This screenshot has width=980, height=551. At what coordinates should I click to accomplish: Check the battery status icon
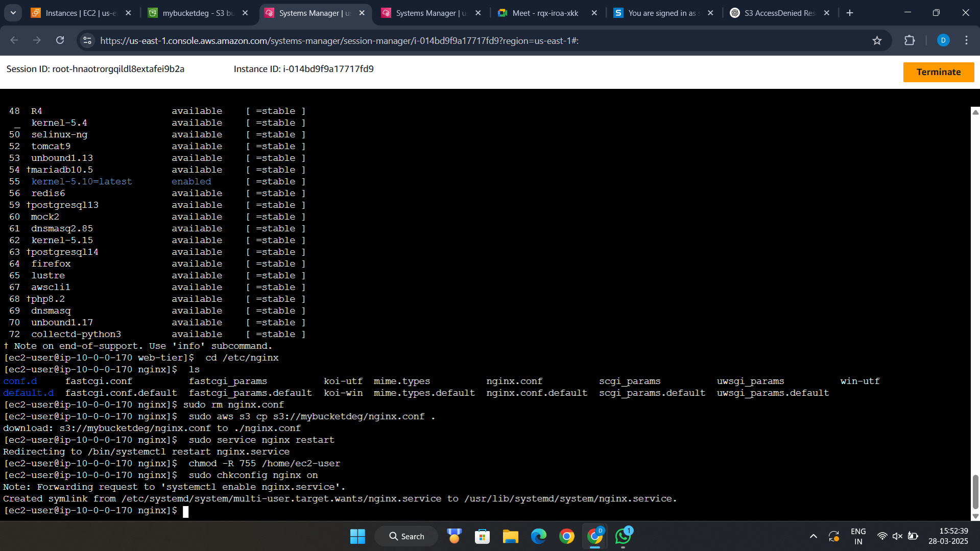click(913, 536)
